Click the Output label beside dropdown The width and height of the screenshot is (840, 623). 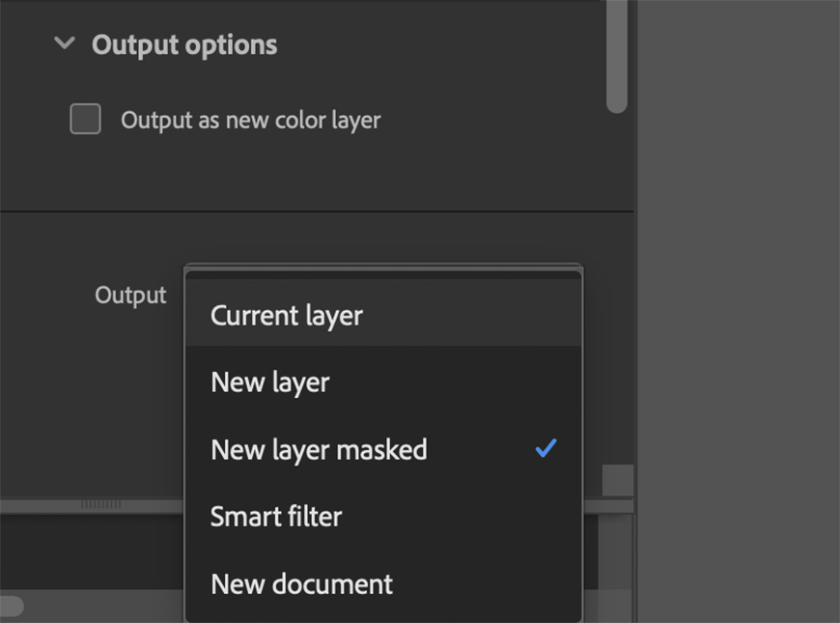pos(130,295)
